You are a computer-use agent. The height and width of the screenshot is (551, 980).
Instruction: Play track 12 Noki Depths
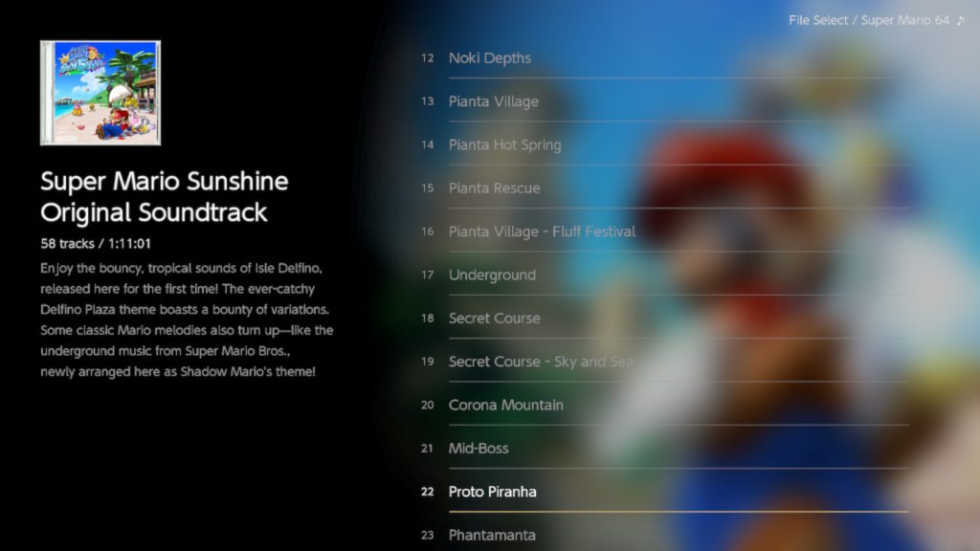click(664, 58)
